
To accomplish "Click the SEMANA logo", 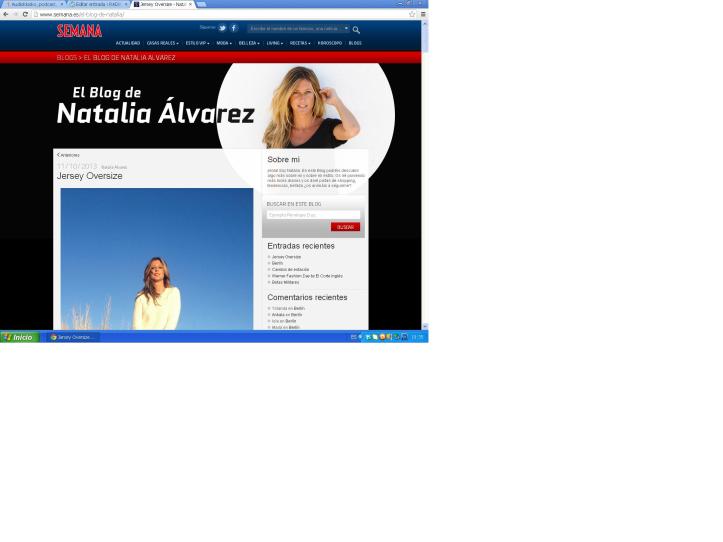I will click(x=79, y=31).
